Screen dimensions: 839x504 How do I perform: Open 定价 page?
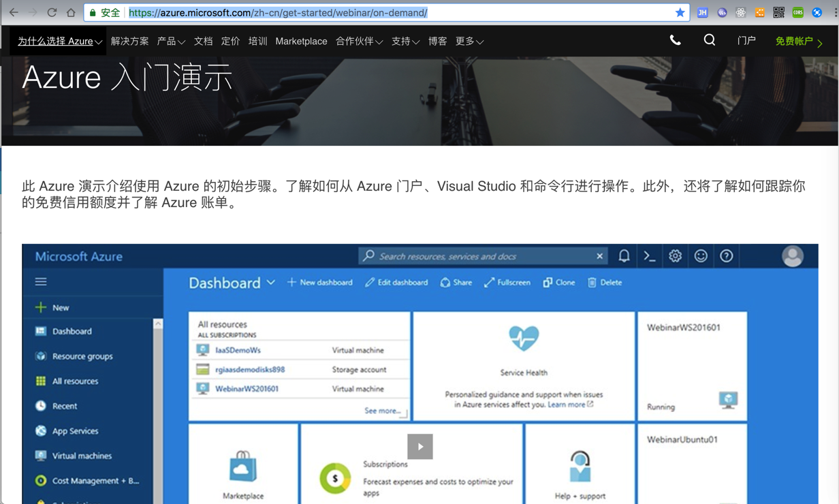click(x=230, y=42)
